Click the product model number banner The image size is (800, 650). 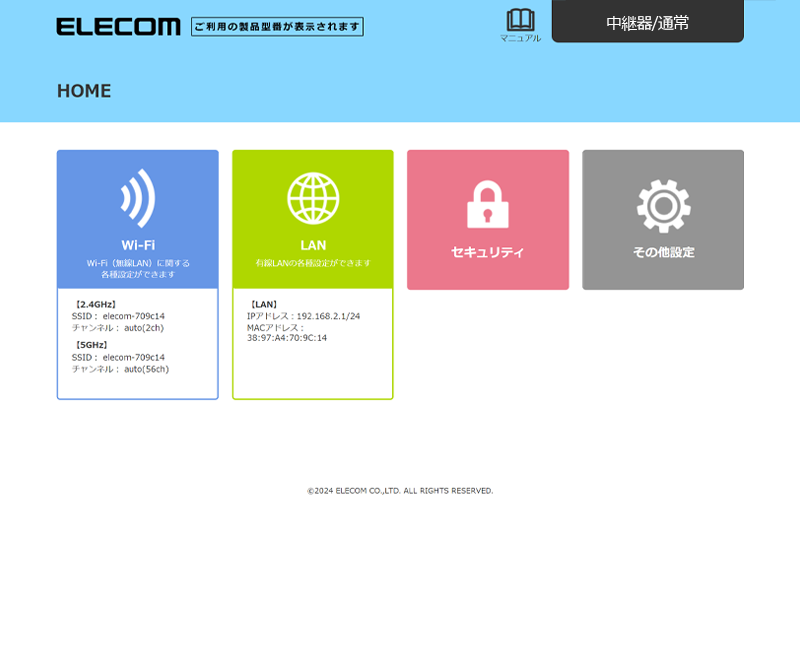[278, 27]
